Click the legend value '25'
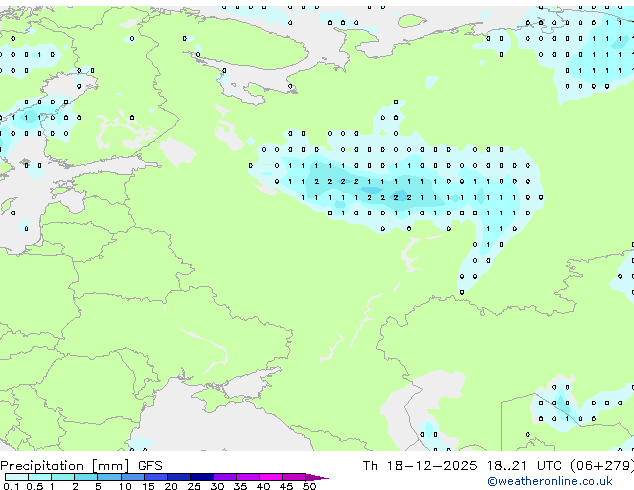The width and height of the screenshot is (634, 490). pos(194,486)
